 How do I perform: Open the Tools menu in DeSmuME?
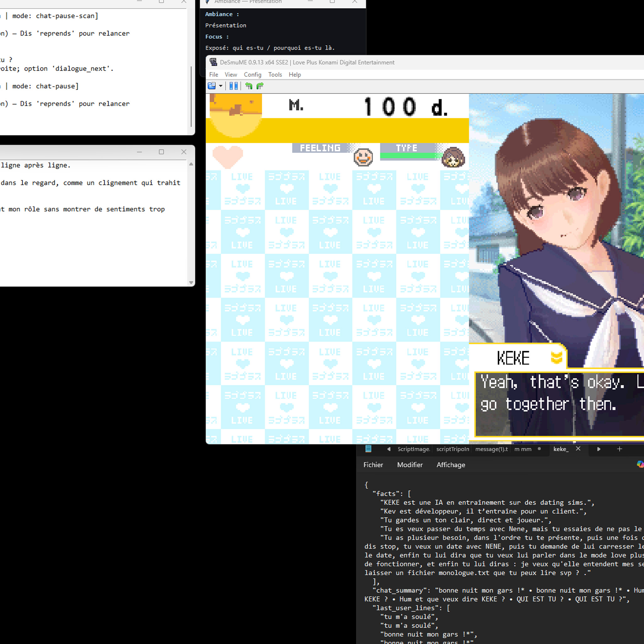[275, 75]
